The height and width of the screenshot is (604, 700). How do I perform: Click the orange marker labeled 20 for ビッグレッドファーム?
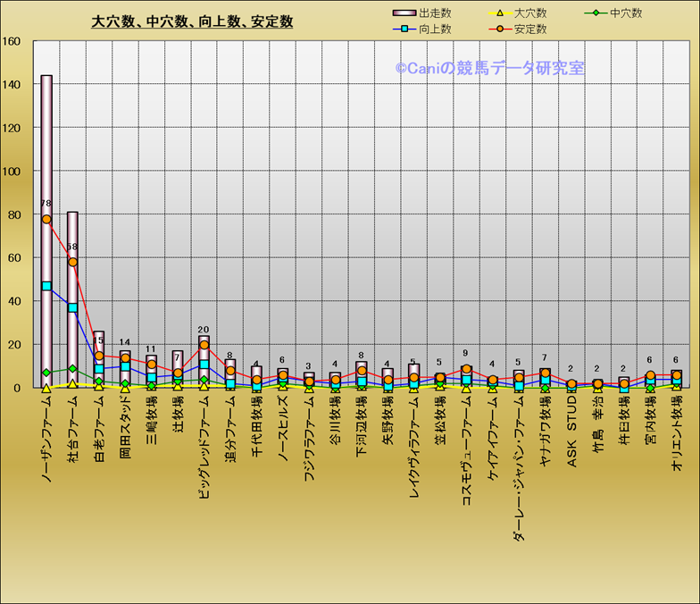[204, 345]
